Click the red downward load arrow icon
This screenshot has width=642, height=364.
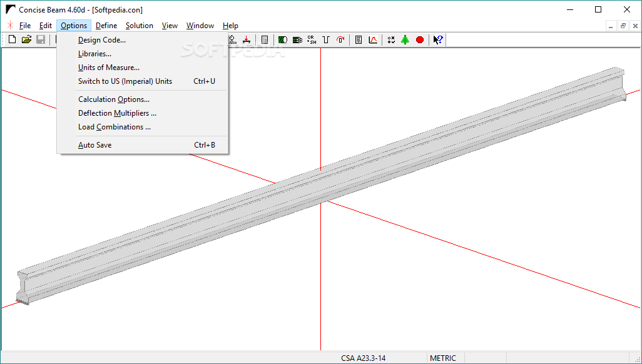coord(247,40)
